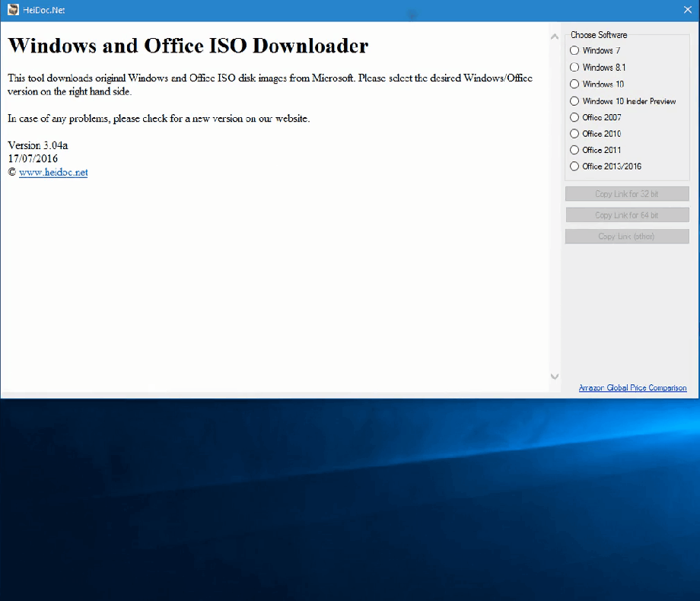Click the scrollbar up arrow
700x601 pixels.
555,36
